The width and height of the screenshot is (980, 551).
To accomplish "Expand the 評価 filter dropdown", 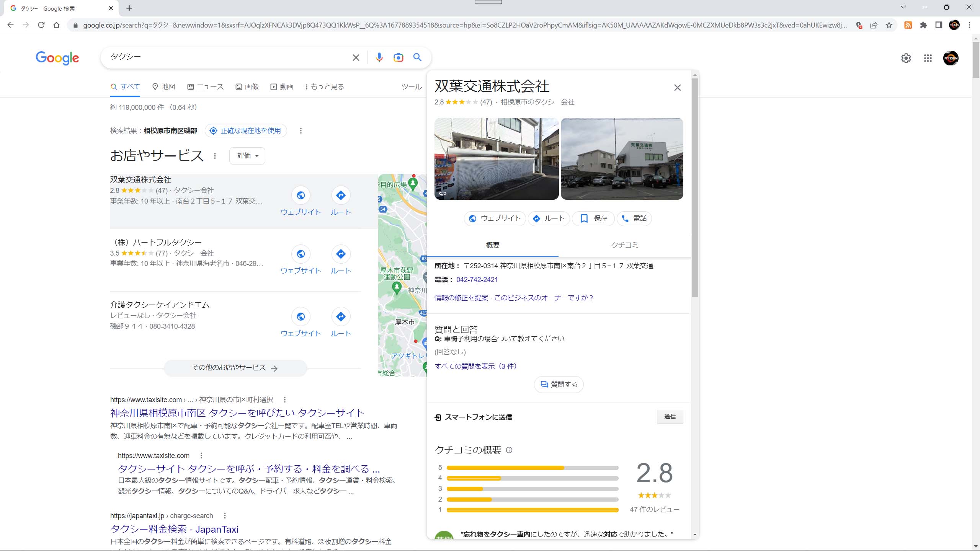I will tap(247, 156).
